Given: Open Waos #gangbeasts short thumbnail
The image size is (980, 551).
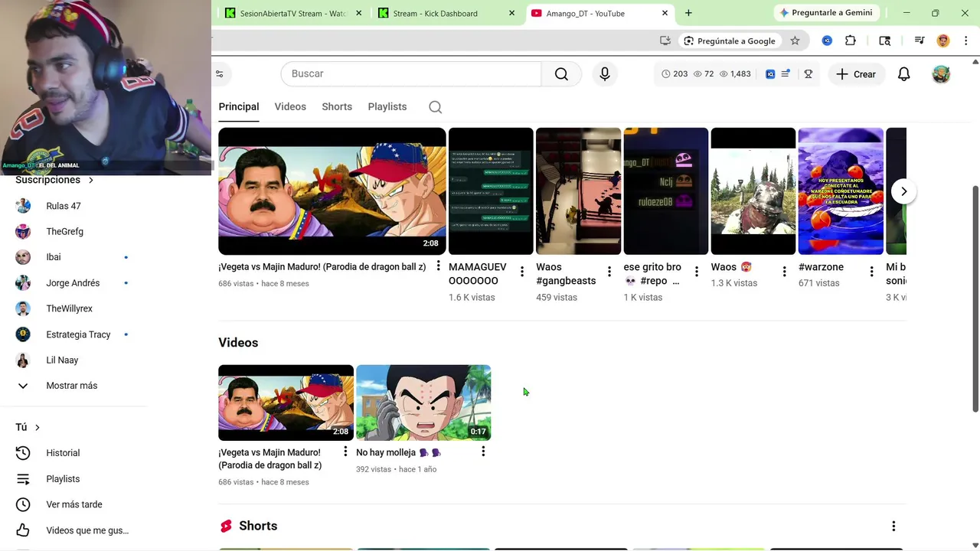Looking at the screenshot, I should click(578, 191).
